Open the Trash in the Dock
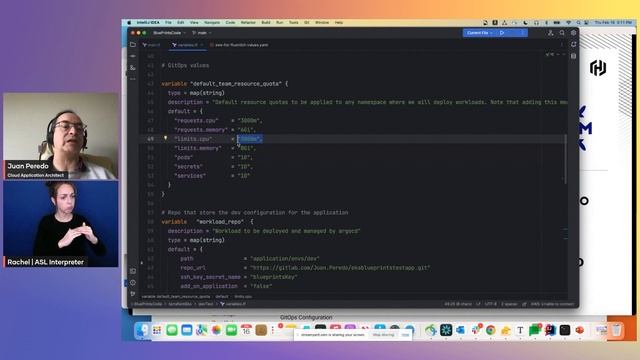640x360 pixels. 616,330
